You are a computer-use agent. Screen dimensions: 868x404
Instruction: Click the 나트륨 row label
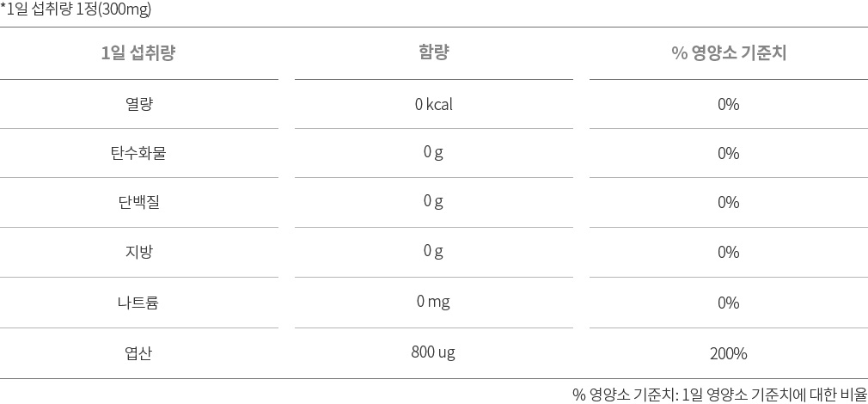pos(138,303)
